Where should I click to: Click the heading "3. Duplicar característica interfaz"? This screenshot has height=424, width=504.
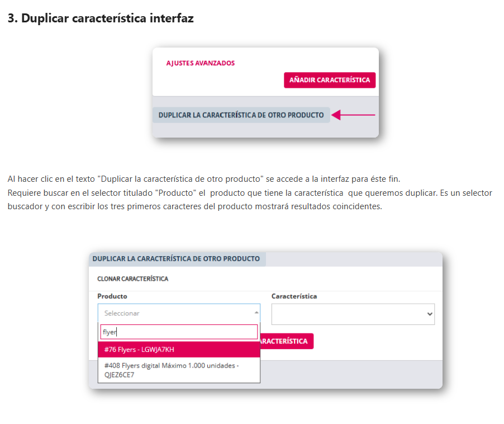pyautogui.click(x=101, y=18)
